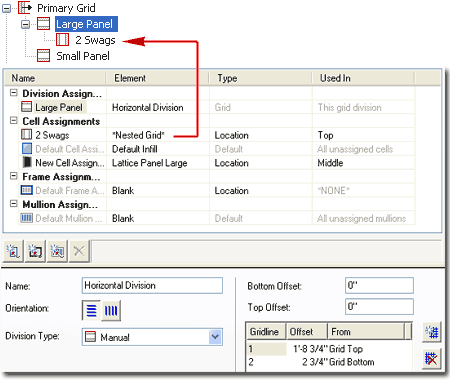This screenshot has width=450, height=381.
Task: Select Default Mullion Assignment row
Action: [x=217, y=218]
